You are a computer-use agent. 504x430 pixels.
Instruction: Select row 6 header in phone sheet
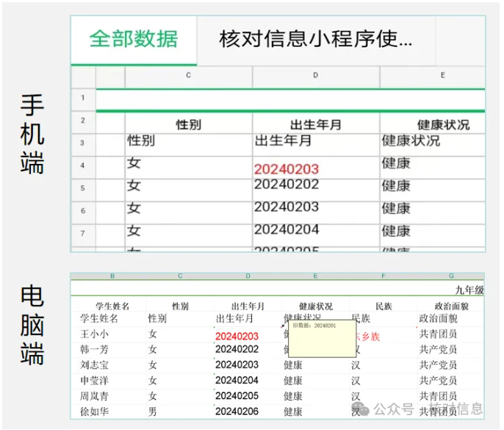(x=83, y=211)
